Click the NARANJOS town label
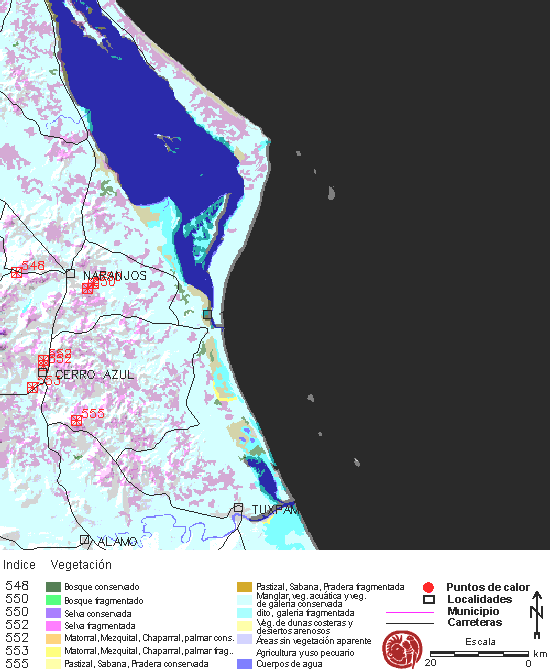 coord(115,276)
